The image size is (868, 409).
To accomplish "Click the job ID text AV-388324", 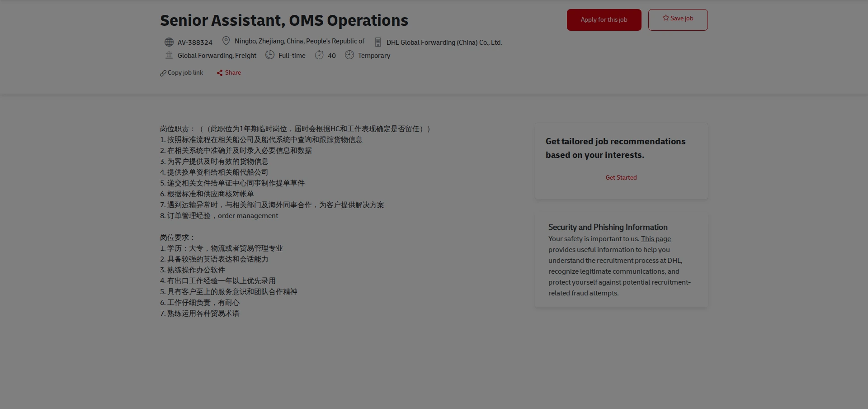I will [x=195, y=43].
